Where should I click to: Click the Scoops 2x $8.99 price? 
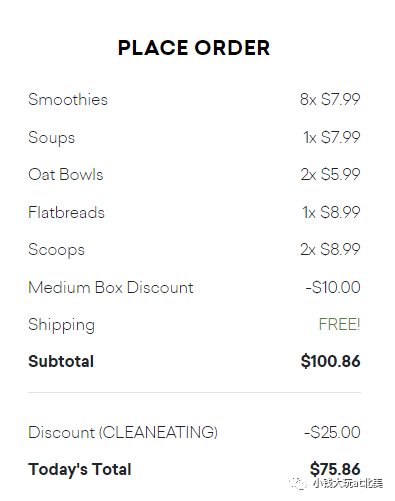pyautogui.click(x=330, y=249)
